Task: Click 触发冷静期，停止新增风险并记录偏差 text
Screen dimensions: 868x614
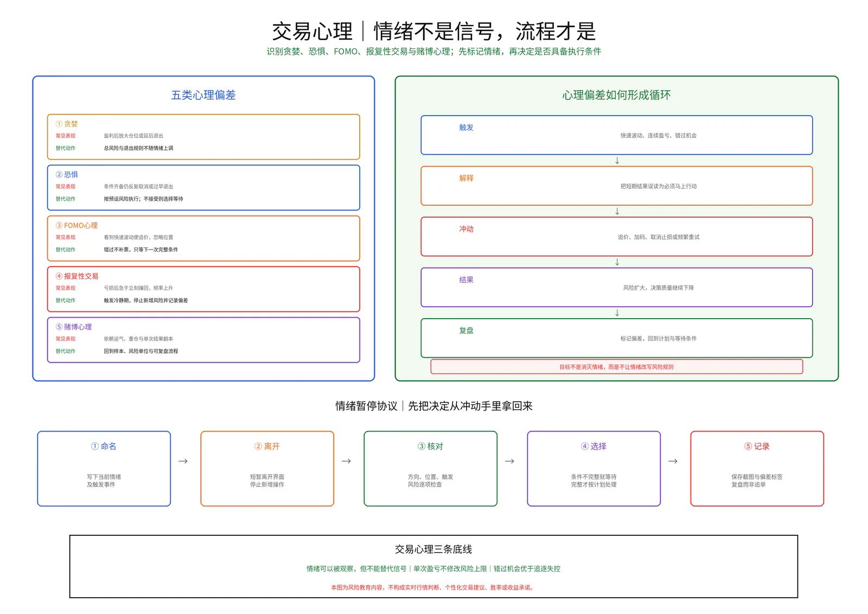Action: point(146,300)
